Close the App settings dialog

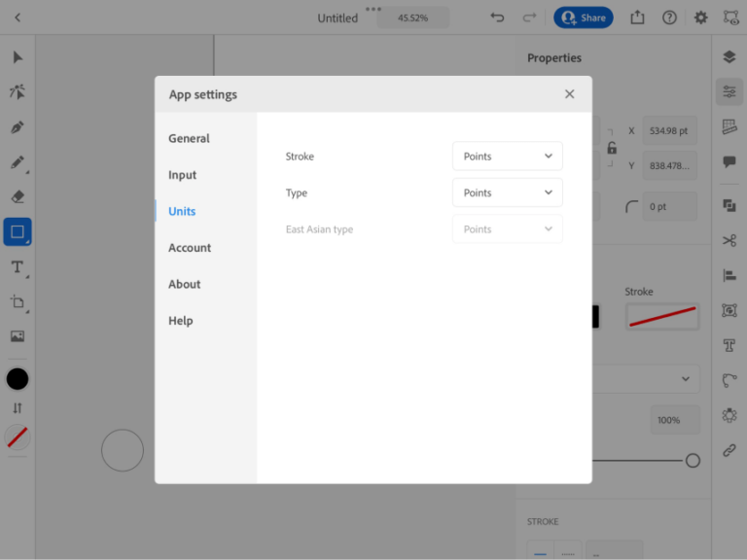(x=569, y=93)
